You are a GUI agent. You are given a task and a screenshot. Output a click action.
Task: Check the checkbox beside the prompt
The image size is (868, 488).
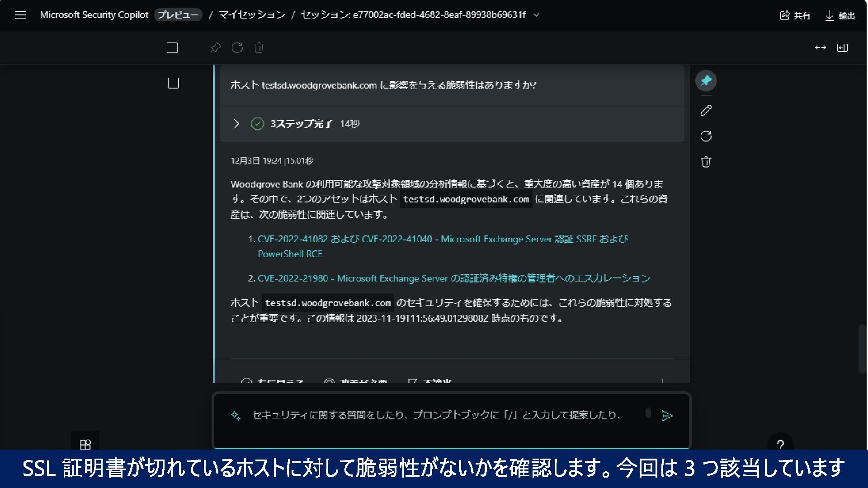pos(174,83)
